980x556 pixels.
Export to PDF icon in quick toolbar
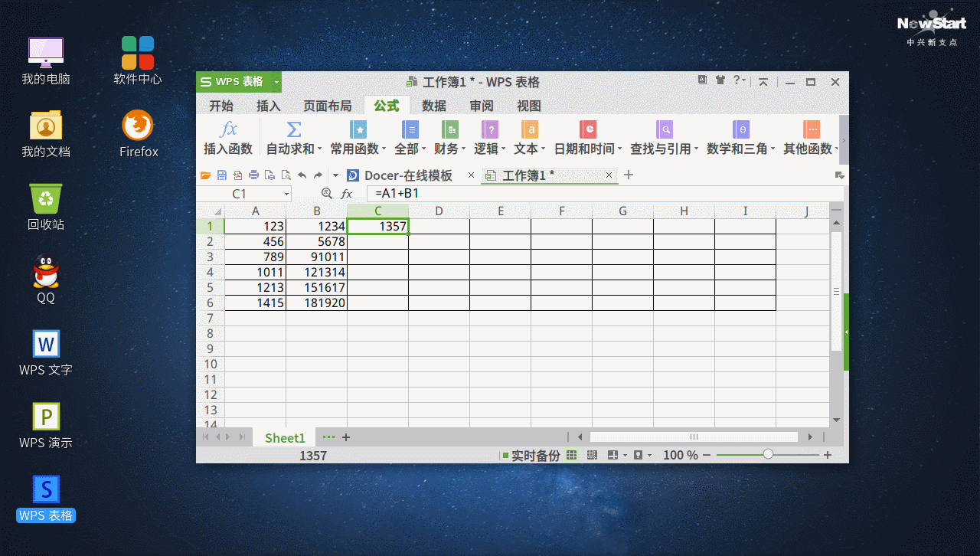pyautogui.click(x=238, y=175)
